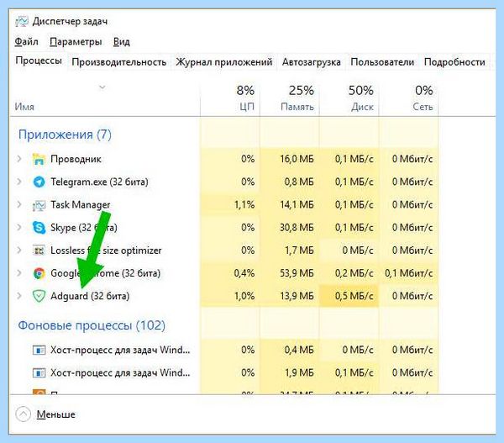Click Adguard's 0,5 МБ/с disk value
The width and height of the screenshot is (504, 443).
[354, 296]
